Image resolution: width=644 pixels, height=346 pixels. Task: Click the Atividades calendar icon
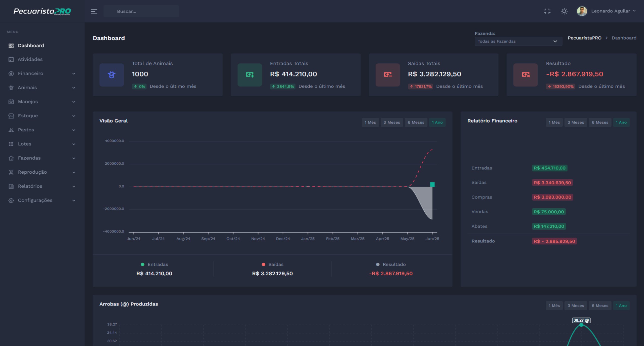pos(11,59)
